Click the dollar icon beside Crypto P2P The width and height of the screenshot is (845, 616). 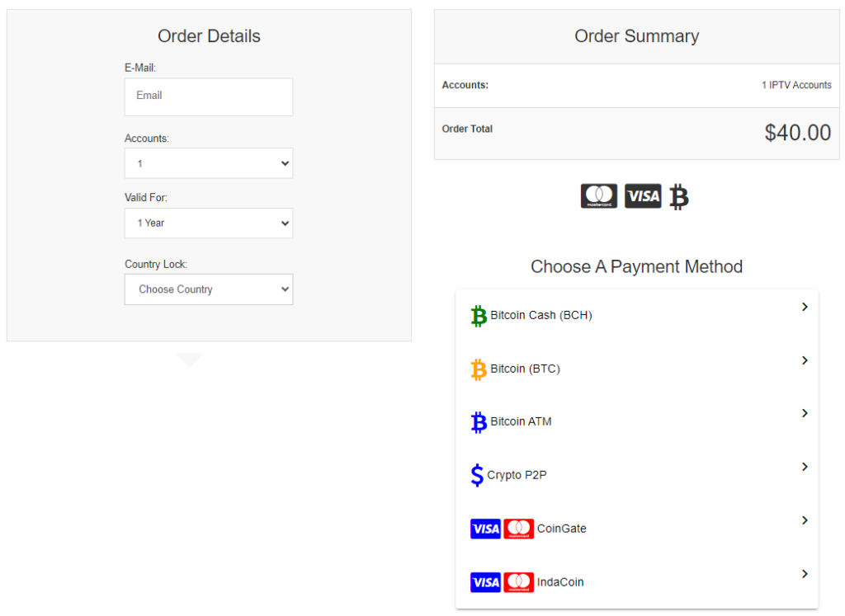coord(476,475)
